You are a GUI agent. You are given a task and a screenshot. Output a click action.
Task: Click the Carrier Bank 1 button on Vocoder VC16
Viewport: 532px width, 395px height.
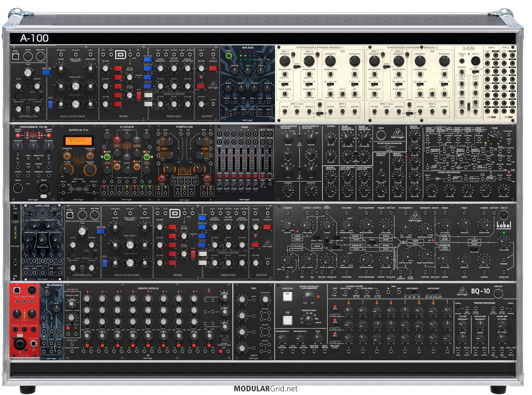18,135
